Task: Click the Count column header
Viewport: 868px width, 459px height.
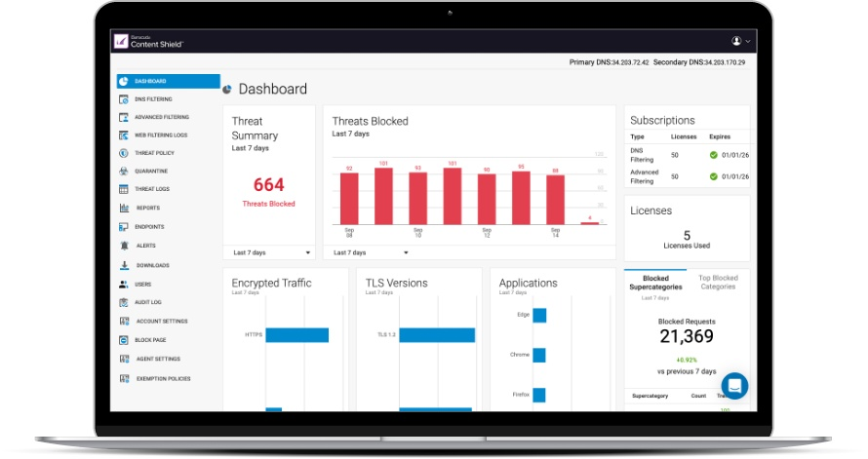Action: [x=698, y=396]
